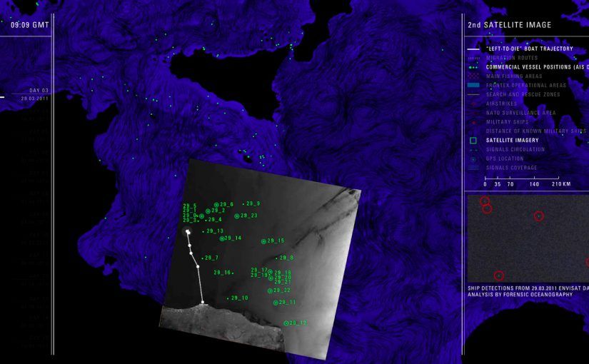This screenshot has width=589, height=364.
Task: Toggle the Migration Routes layer
Action: pyautogui.click(x=512, y=58)
